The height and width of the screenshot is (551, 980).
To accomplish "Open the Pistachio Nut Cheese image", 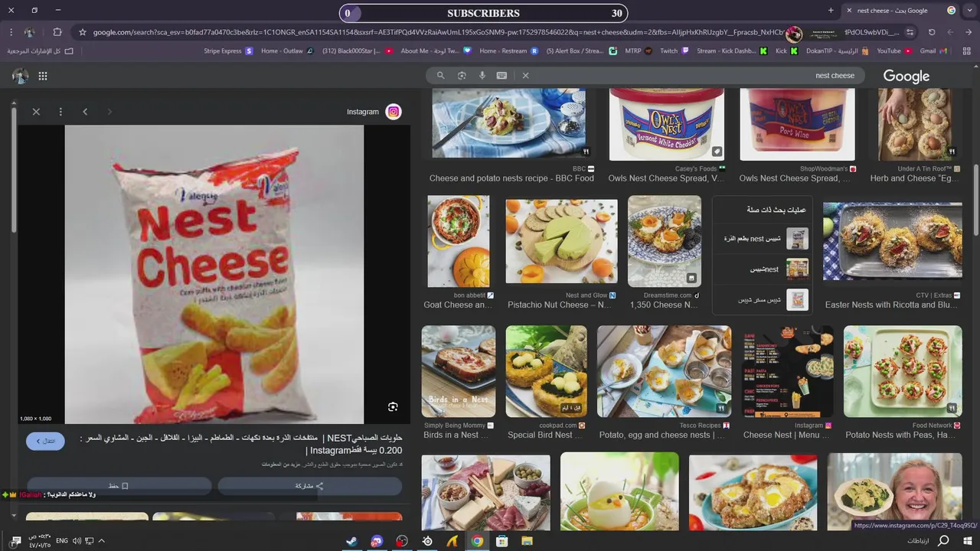I will click(561, 242).
